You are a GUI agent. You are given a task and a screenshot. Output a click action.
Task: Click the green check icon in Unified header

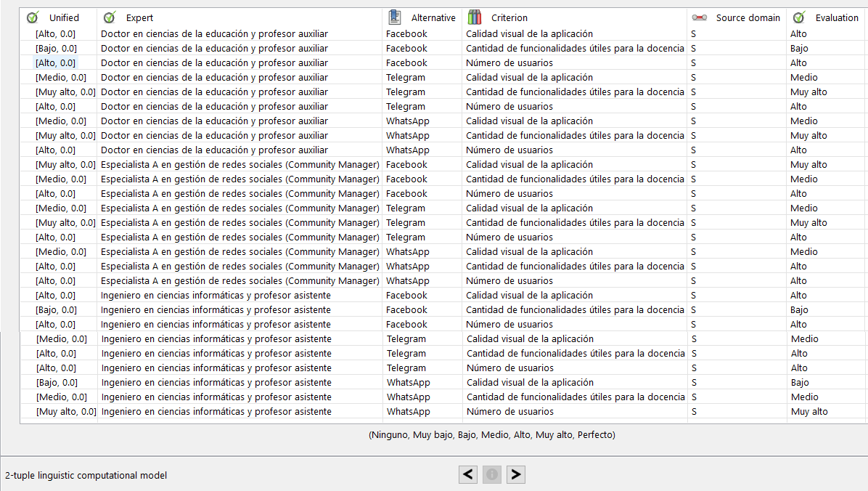(x=33, y=17)
